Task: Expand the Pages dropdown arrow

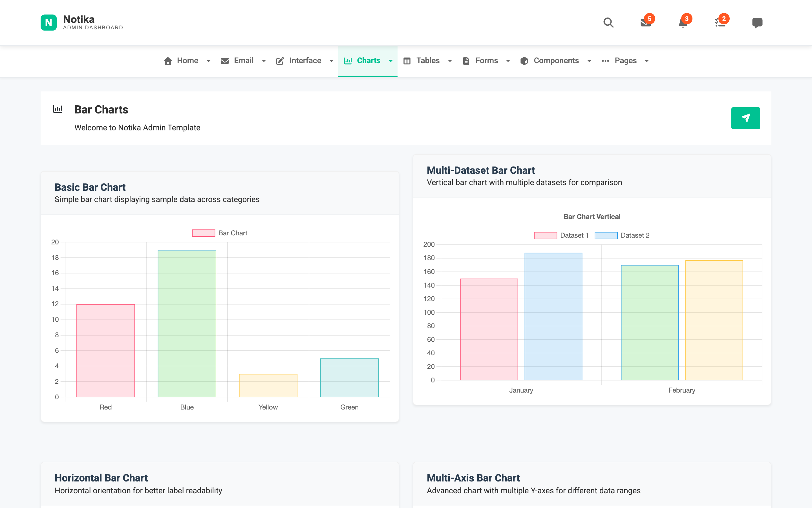Action: click(x=646, y=61)
